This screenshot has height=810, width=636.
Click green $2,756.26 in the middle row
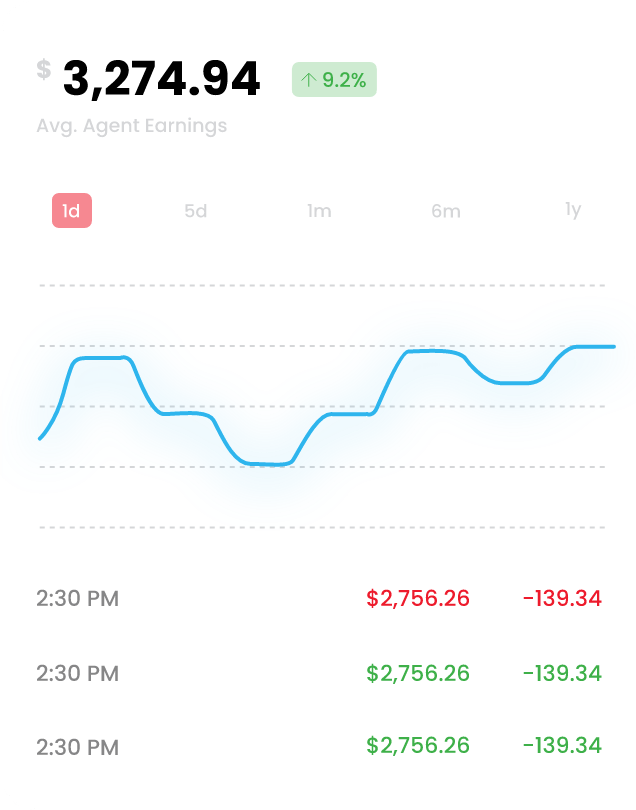[x=418, y=674]
